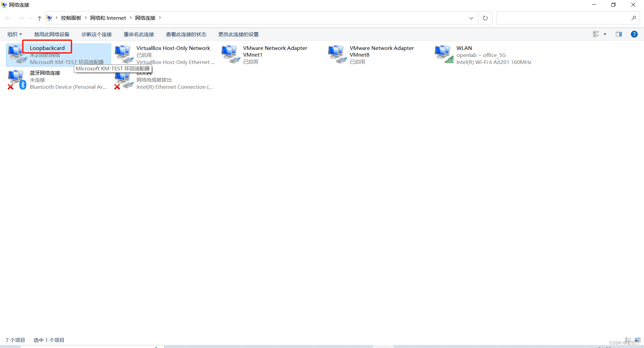The height and width of the screenshot is (348, 644).
Task: Expand chevron after 控制面板 breadcrumb
Action: click(86, 18)
